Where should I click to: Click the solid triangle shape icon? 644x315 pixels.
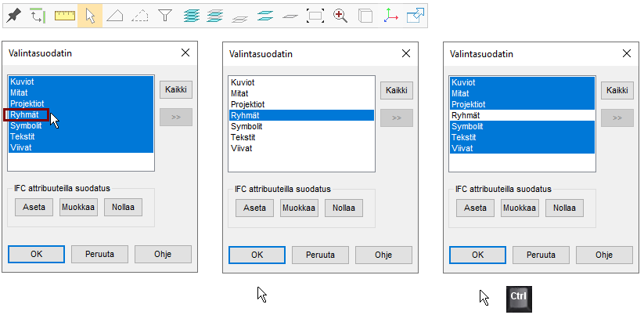tap(115, 15)
